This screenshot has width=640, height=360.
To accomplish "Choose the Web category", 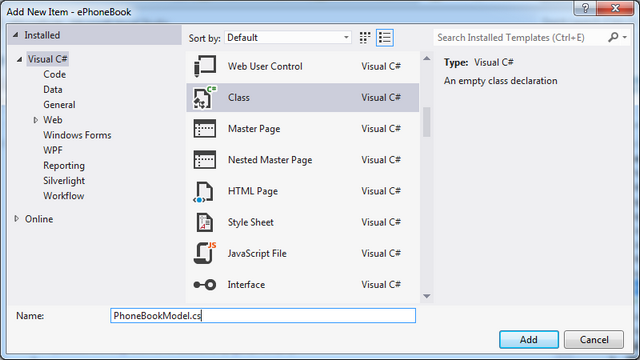I will tap(53, 120).
